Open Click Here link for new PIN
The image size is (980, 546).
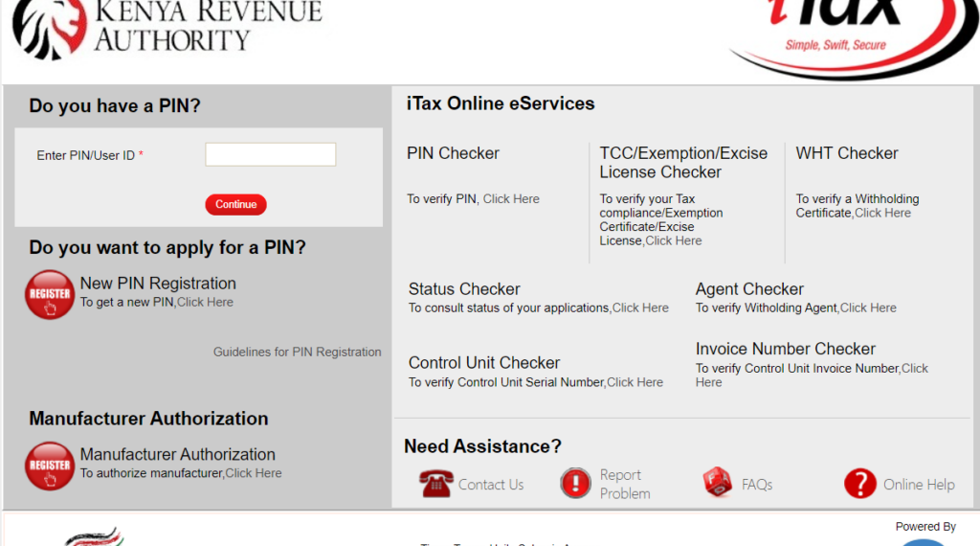point(205,302)
